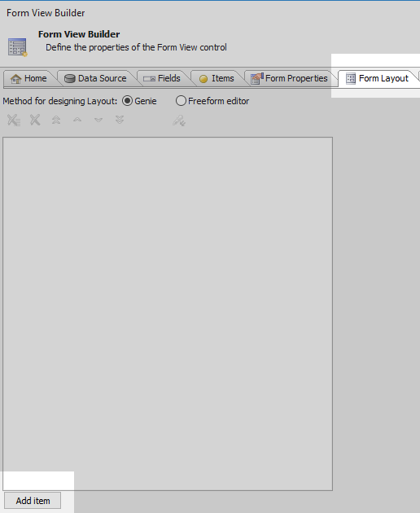Screen dimensions: 420x513
Task: Click the single X delete item icon
Action: 35,120
